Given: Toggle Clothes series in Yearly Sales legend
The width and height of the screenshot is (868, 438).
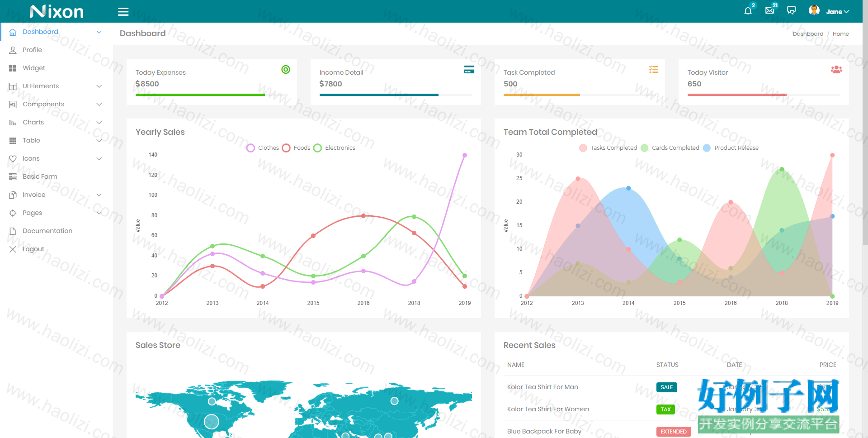Looking at the screenshot, I should (263, 148).
